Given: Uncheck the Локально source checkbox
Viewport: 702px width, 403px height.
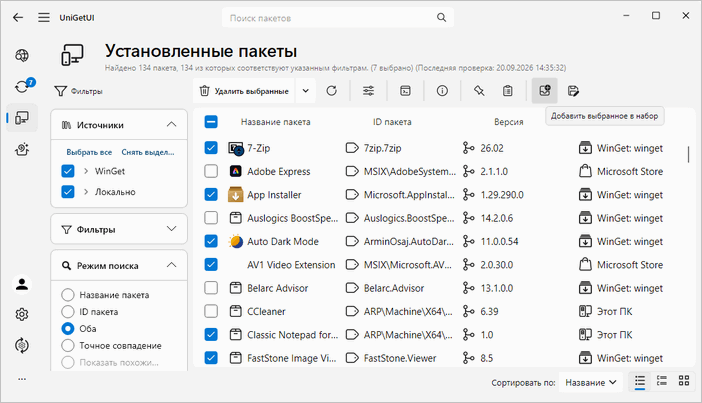Looking at the screenshot, I should pos(68,192).
